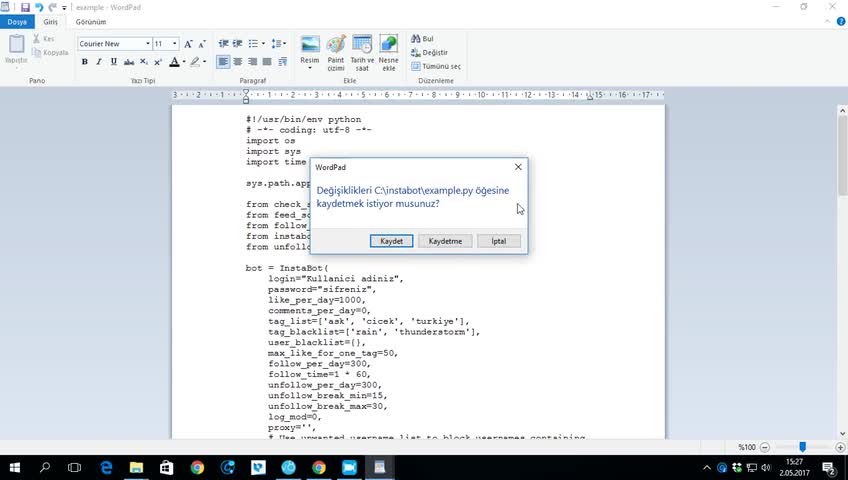Click the Bul find command
The image size is (848, 480).
click(422, 39)
